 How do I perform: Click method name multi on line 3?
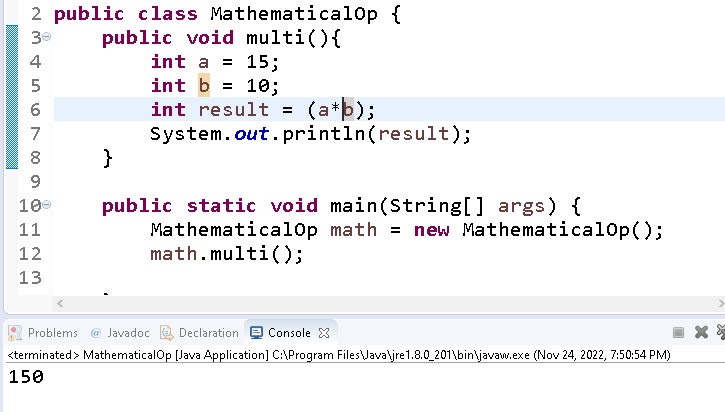[276, 37]
